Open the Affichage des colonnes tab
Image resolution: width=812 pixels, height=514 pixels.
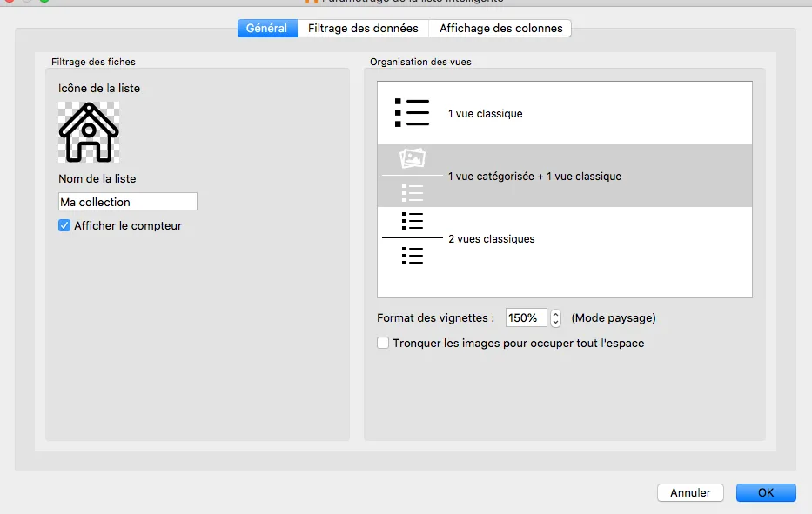tap(500, 28)
